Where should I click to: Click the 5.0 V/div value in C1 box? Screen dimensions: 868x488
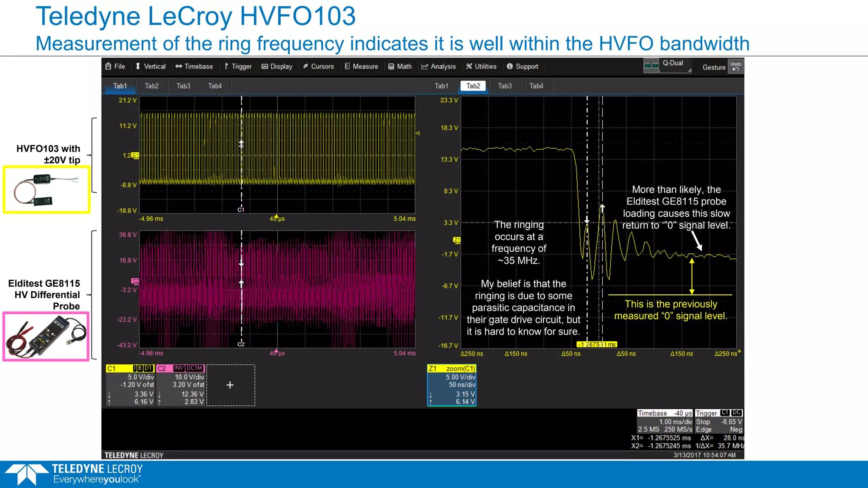tap(141, 377)
